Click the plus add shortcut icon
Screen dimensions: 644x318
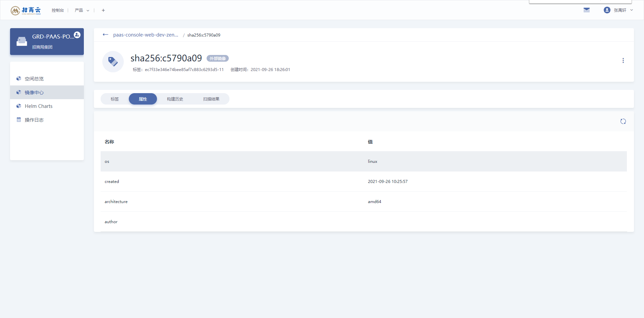point(103,10)
